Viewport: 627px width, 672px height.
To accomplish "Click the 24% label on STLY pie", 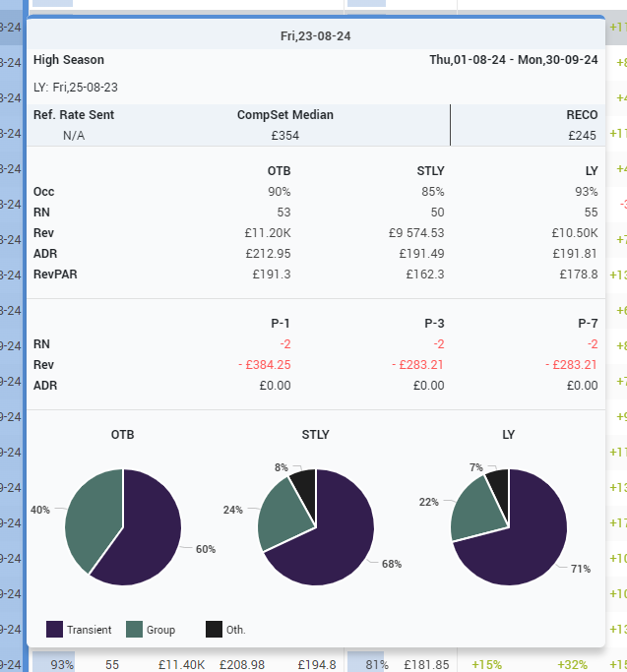I will coord(233,510).
